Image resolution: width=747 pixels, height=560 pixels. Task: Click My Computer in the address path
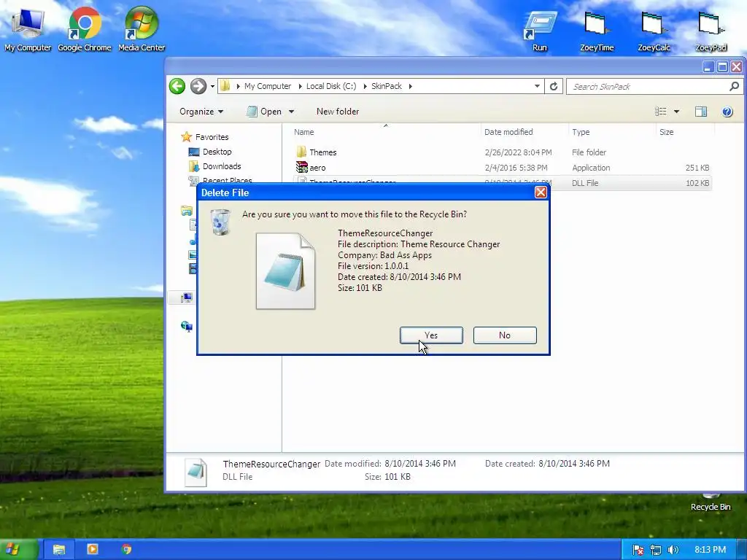[268, 86]
